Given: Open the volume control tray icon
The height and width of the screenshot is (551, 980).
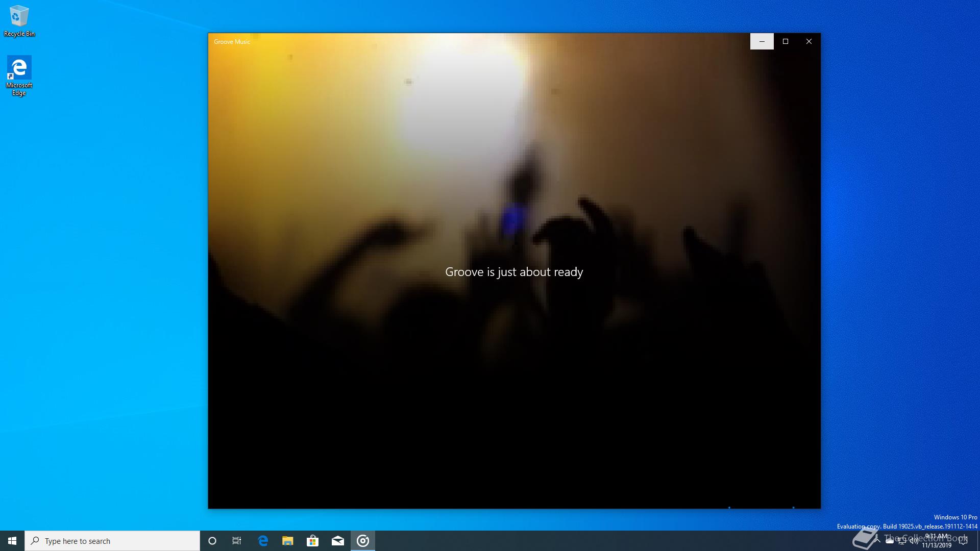Looking at the screenshot, I should tap(914, 541).
